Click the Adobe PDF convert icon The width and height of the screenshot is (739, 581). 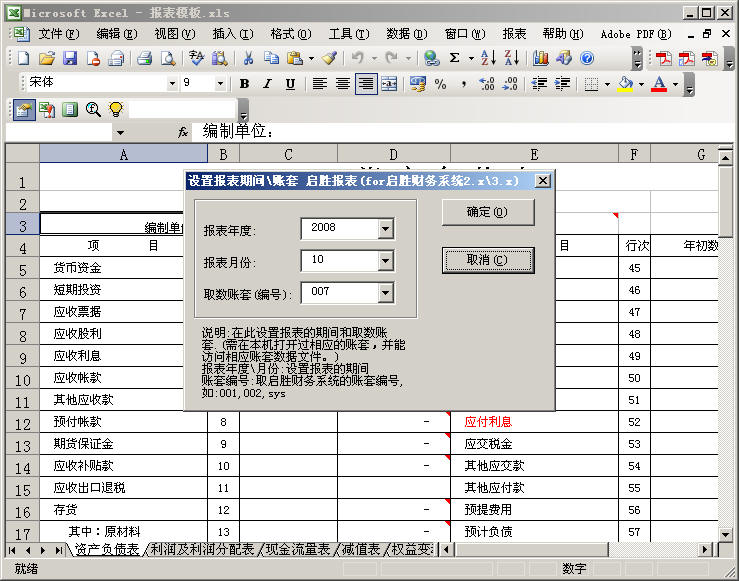click(x=663, y=58)
